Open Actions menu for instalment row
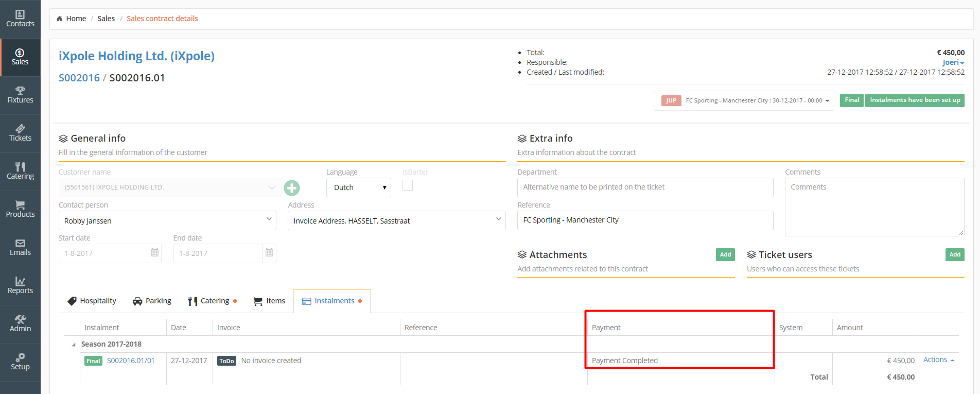Screen dimensions: 980x394 coord(938,360)
